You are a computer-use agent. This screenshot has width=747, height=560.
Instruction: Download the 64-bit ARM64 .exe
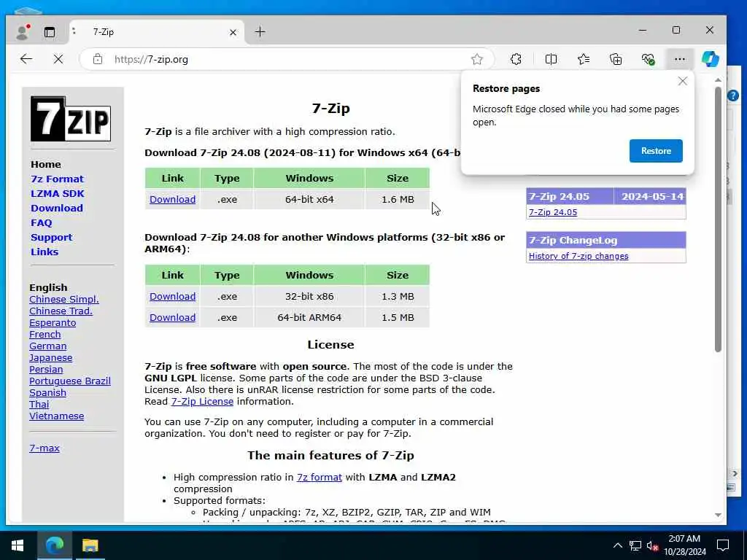[172, 318]
